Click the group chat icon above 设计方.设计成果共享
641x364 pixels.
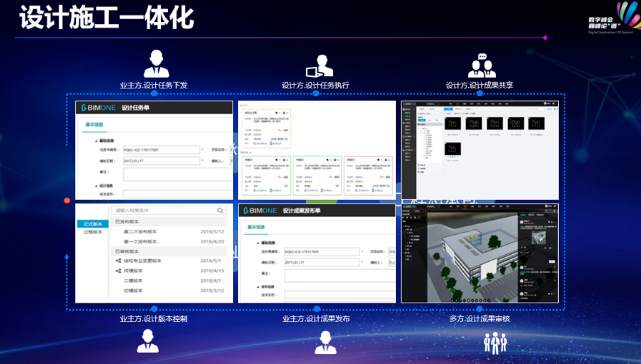click(482, 65)
